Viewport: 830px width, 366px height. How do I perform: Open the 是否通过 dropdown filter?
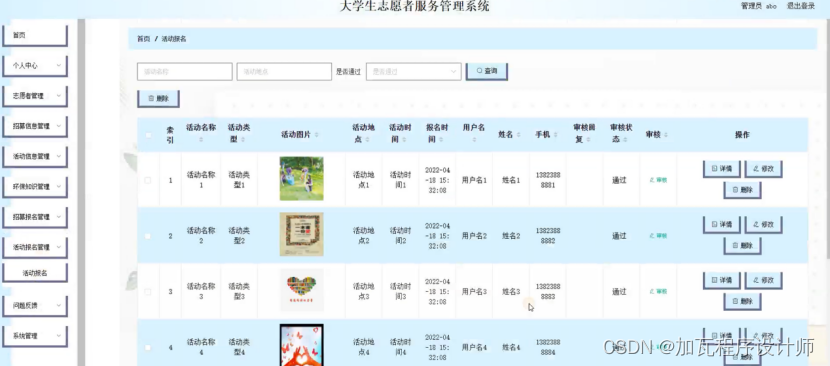pos(413,72)
